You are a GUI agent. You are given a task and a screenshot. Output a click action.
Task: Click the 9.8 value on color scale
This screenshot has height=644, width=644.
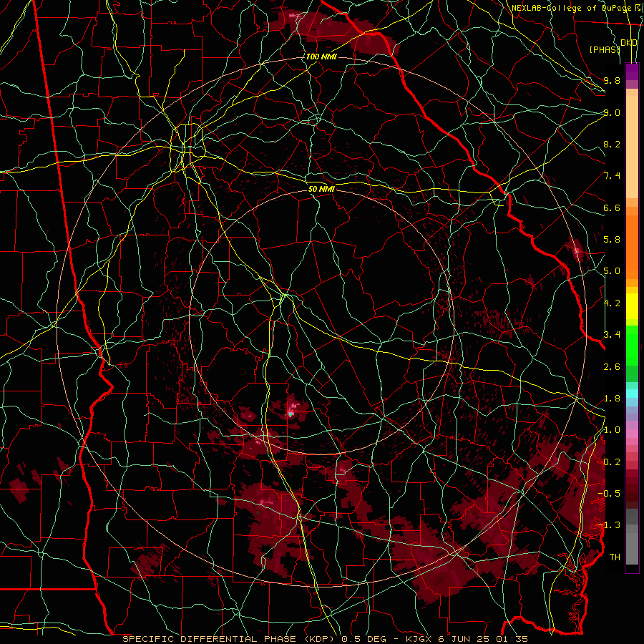pyautogui.click(x=612, y=80)
